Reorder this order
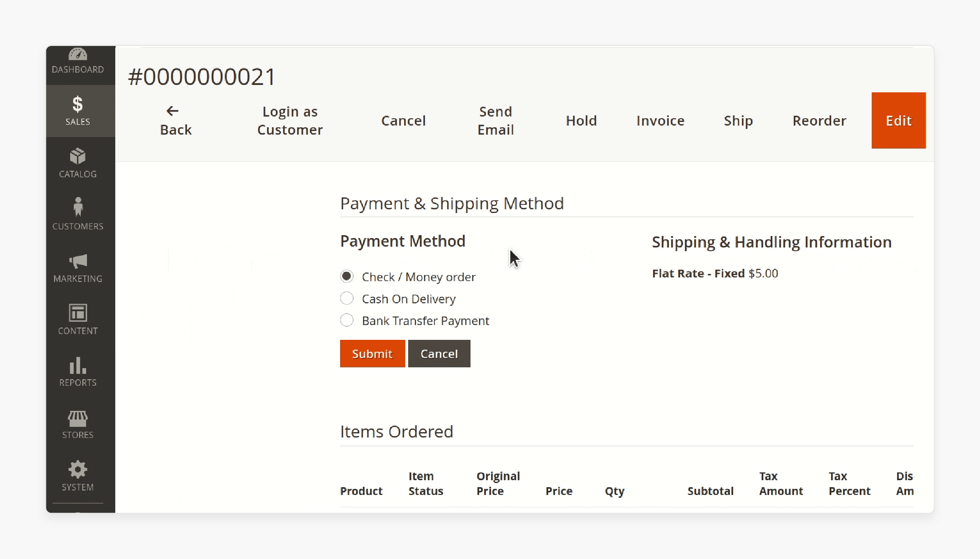This screenshot has height=559, width=980. click(x=819, y=121)
